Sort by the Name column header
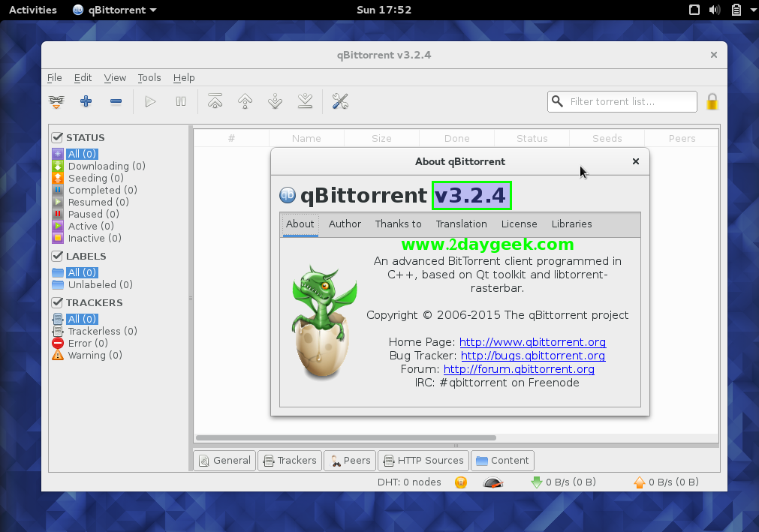This screenshot has width=759, height=532. click(306, 138)
